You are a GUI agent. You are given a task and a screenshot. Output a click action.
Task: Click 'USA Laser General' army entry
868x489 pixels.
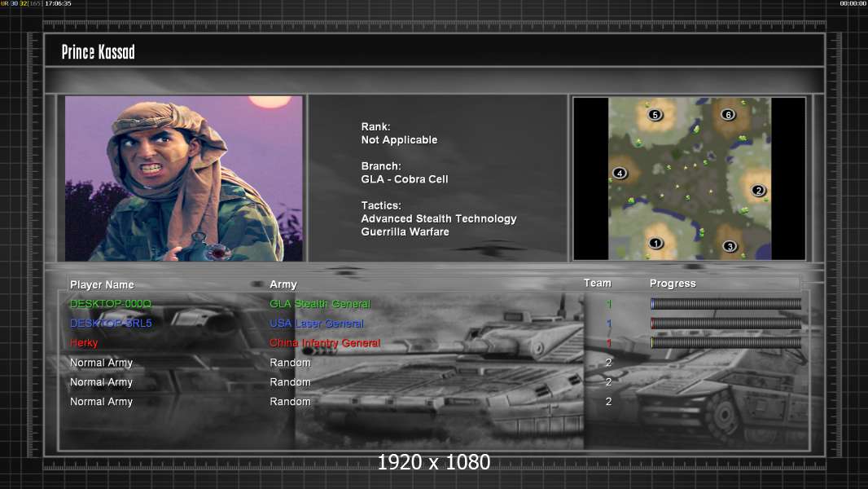pyautogui.click(x=317, y=323)
